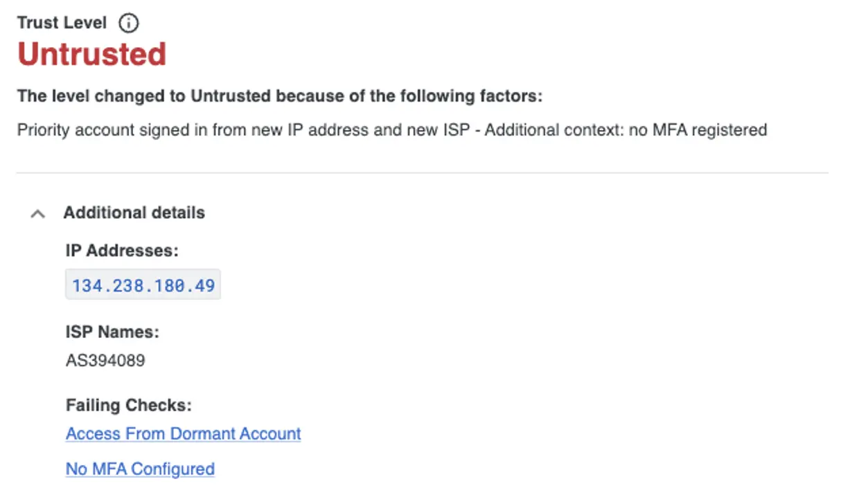The width and height of the screenshot is (848, 504).
Task: View details for the dormant account failing check
Action: coord(182,433)
